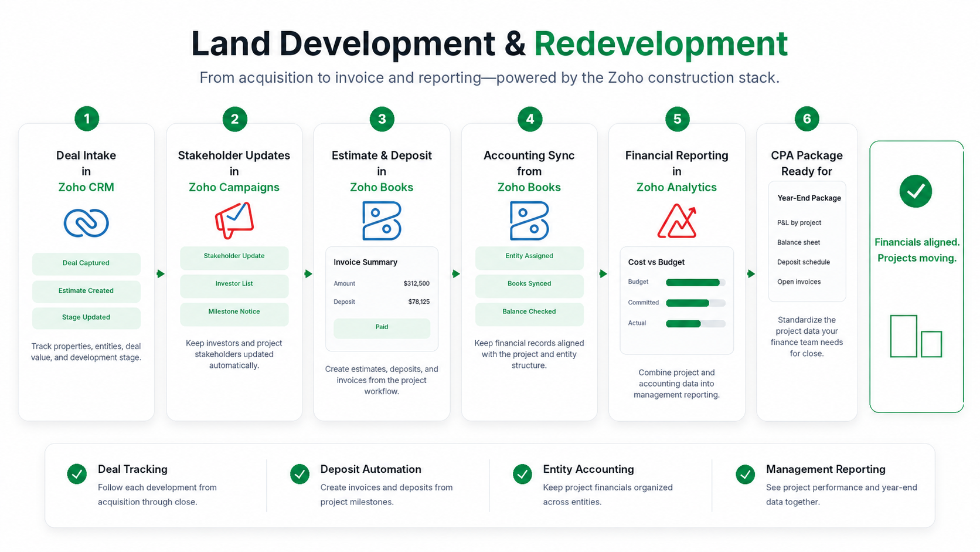This screenshot has height=552, width=980.
Task: Click the large green checkmark above Financials aligned
Action: (916, 191)
